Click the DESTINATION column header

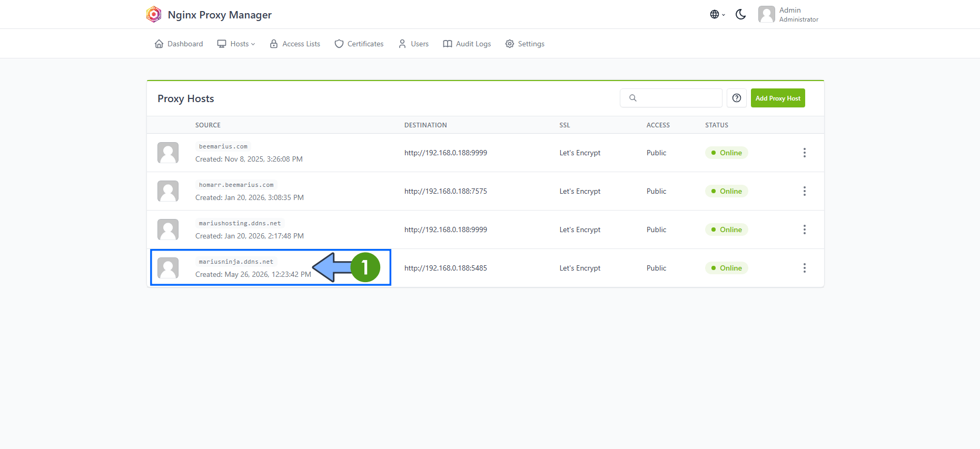pyautogui.click(x=425, y=125)
